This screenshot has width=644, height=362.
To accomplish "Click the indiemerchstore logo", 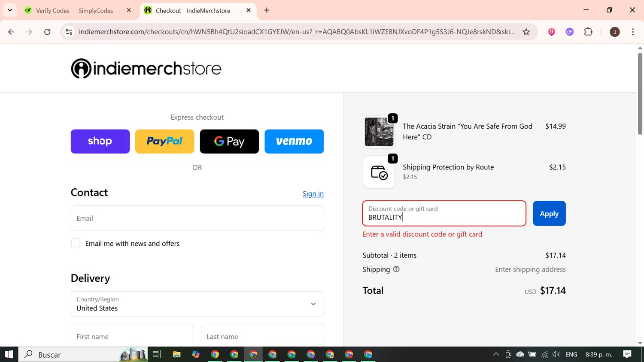I will click(x=146, y=69).
